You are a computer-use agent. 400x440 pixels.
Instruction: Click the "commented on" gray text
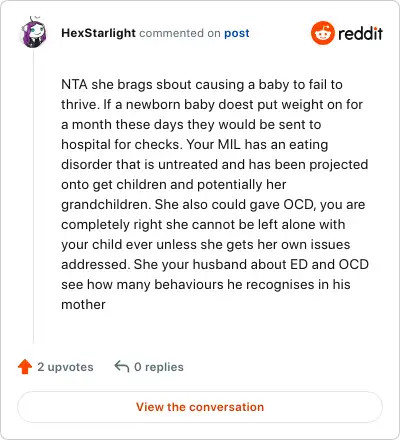tap(180, 33)
